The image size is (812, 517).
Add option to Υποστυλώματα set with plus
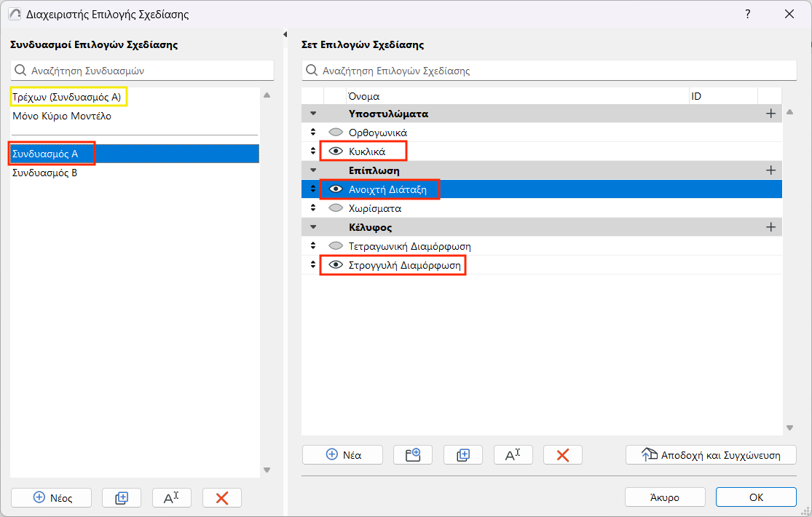point(770,114)
